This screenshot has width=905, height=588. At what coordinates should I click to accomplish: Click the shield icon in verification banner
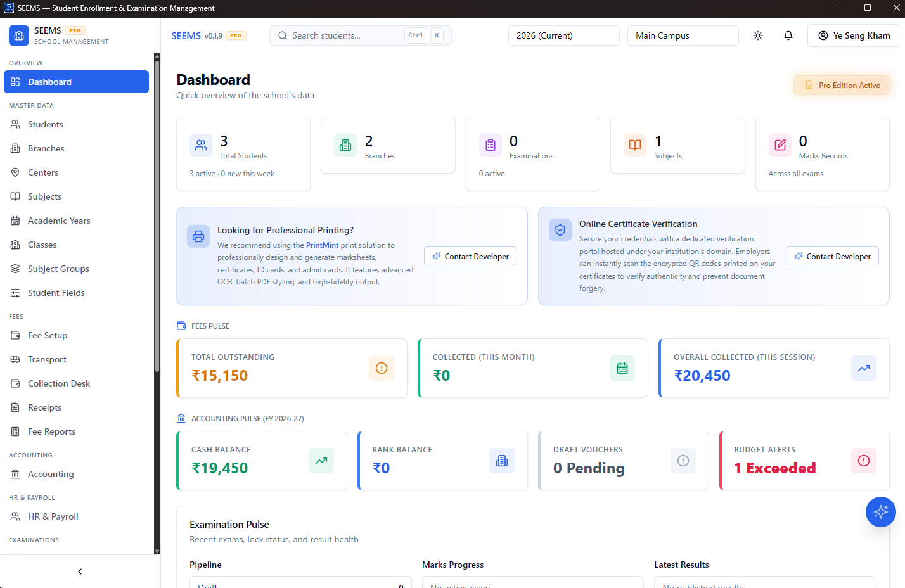point(560,230)
